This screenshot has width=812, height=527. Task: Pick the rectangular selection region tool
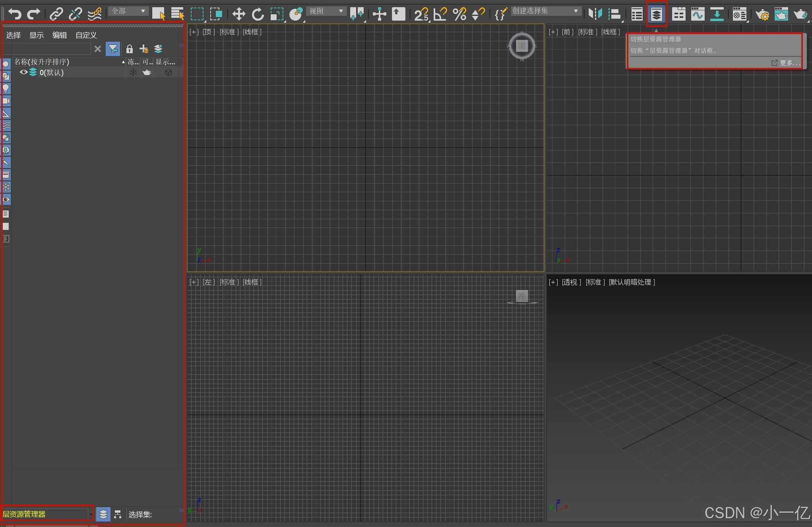click(x=197, y=14)
